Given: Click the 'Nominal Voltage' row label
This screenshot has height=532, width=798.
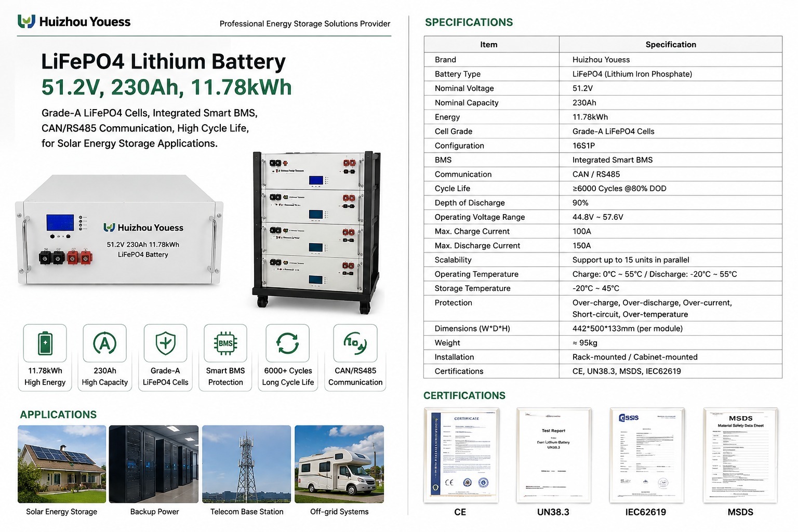Looking at the screenshot, I should [464, 88].
